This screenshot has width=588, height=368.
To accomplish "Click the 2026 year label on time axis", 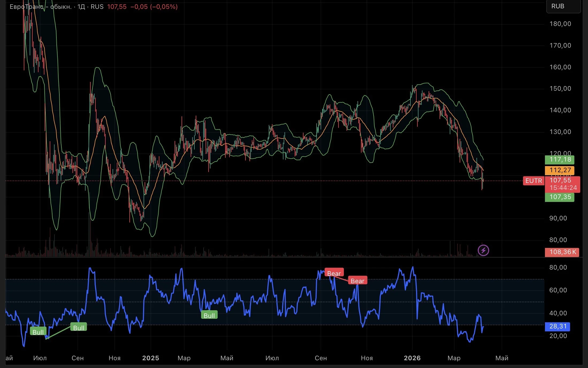I will coord(412,358).
